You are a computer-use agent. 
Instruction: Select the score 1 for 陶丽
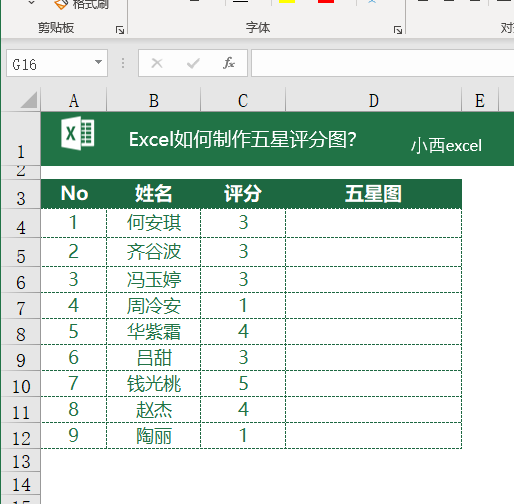[x=243, y=435]
